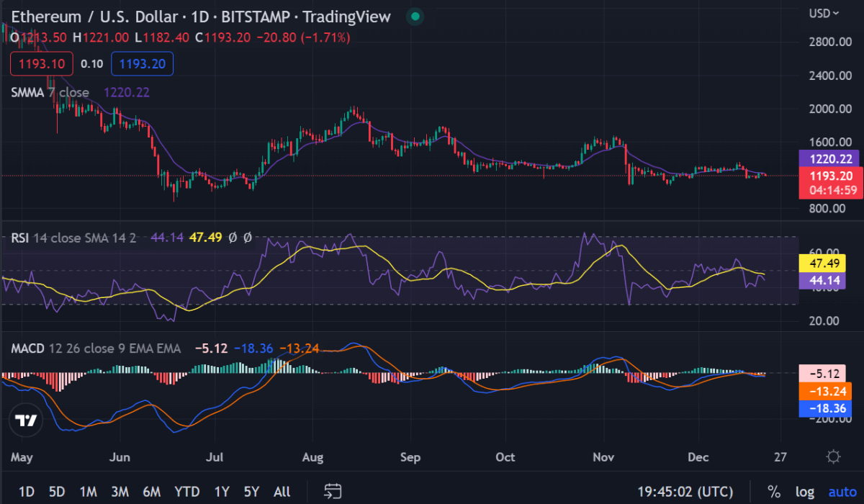Switch to the 1M time range
Viewport: 864px width, 504px height.
point(88,492)
